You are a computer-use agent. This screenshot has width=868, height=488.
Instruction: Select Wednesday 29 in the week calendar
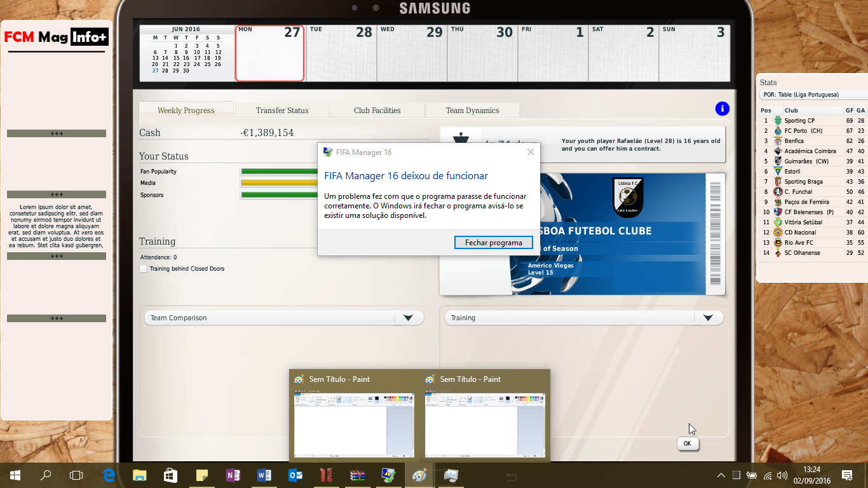point(412,53)
